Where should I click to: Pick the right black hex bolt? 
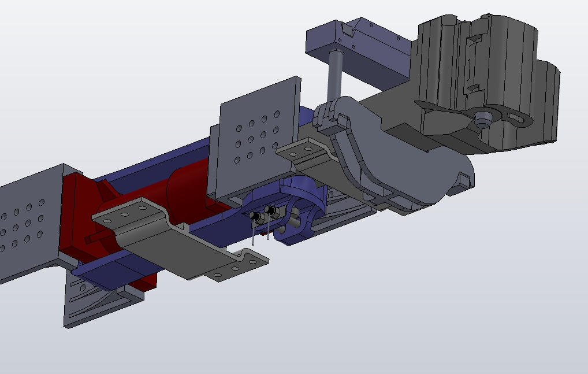click(271, 211)
